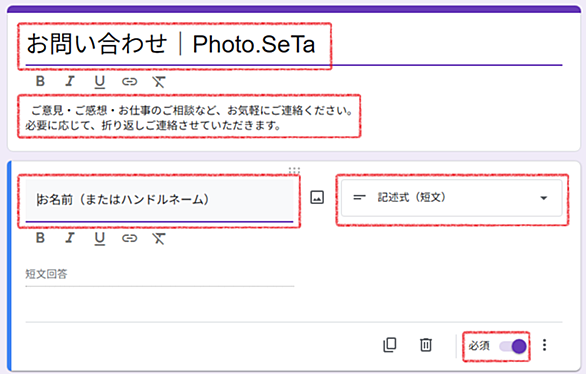Add image to the question
The image size is (586, 374).
tap(317, 197)
